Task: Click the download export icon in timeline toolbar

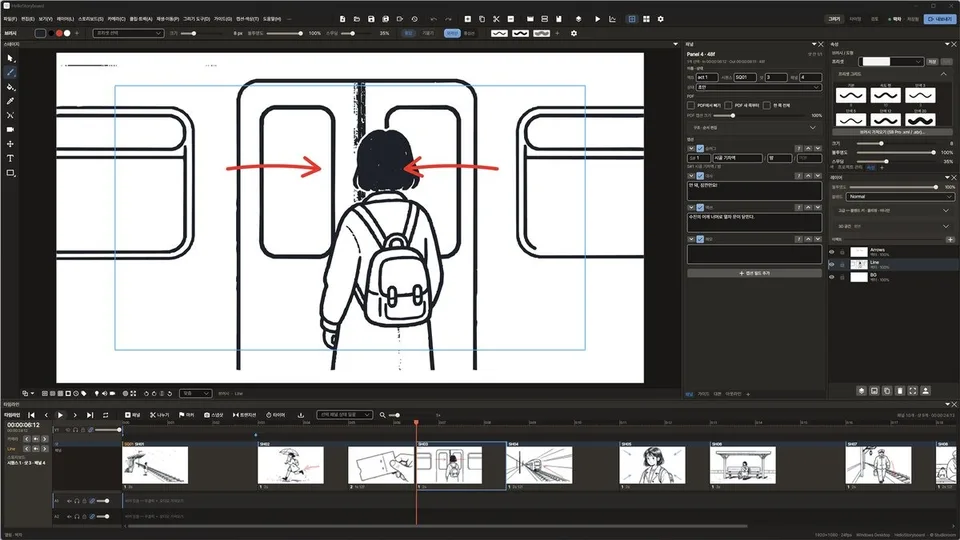Action: pyautogui.click(x=301, y=415)
